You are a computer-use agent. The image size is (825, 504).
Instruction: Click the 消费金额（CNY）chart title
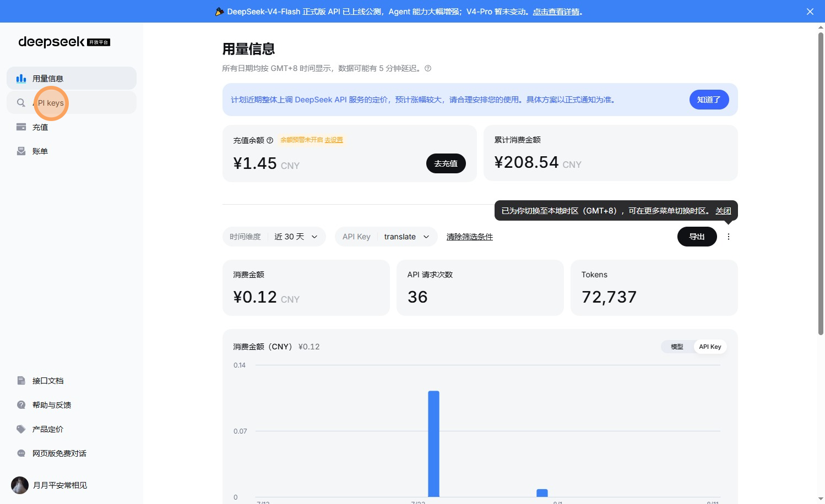(263, 347)
